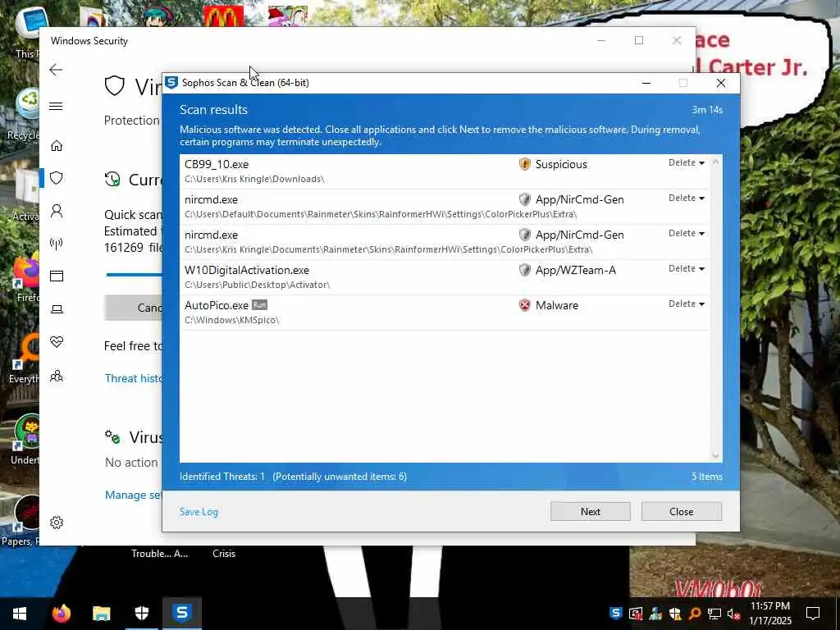Click the Save Log link
Image resolution: width=840 pixels, height=630 pixels.
point(199,512)
